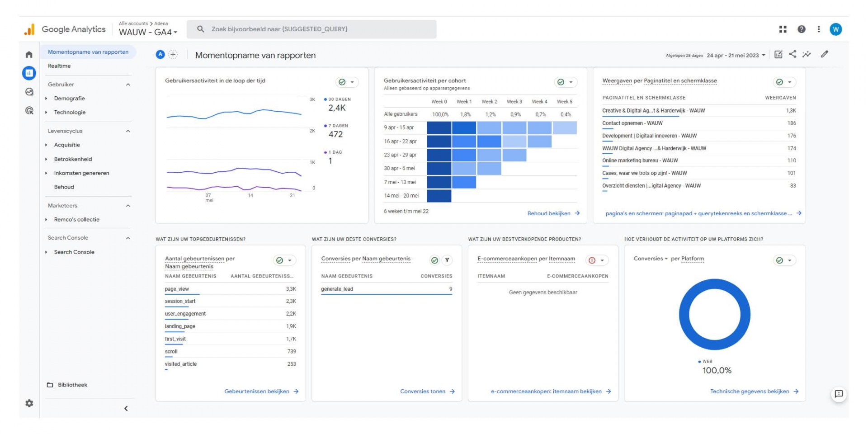Click the search input field
Image resolution: width=868 pixels, height=434 pixels.
pyautogui.click(x=311, y=29)
